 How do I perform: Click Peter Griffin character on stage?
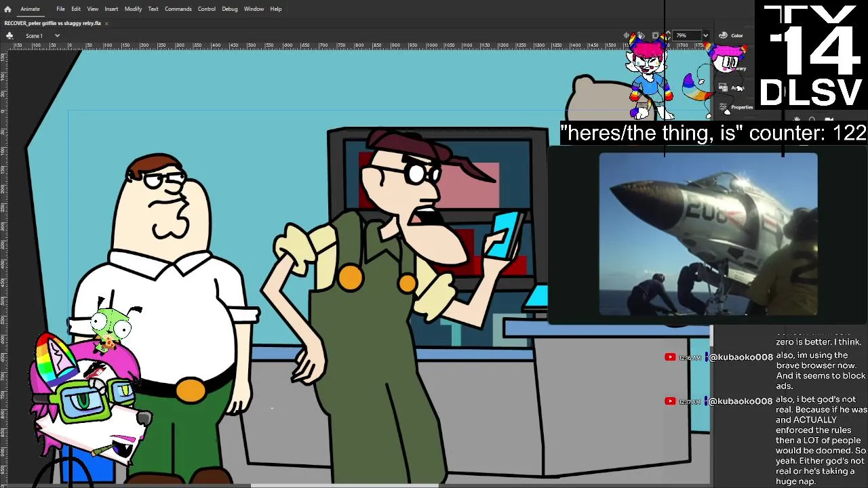tap(163, 319)
